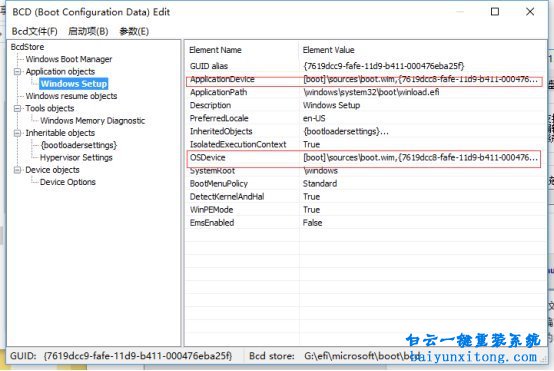
Task: Click the Element Name column header
Action: click(x=242, y=50)
